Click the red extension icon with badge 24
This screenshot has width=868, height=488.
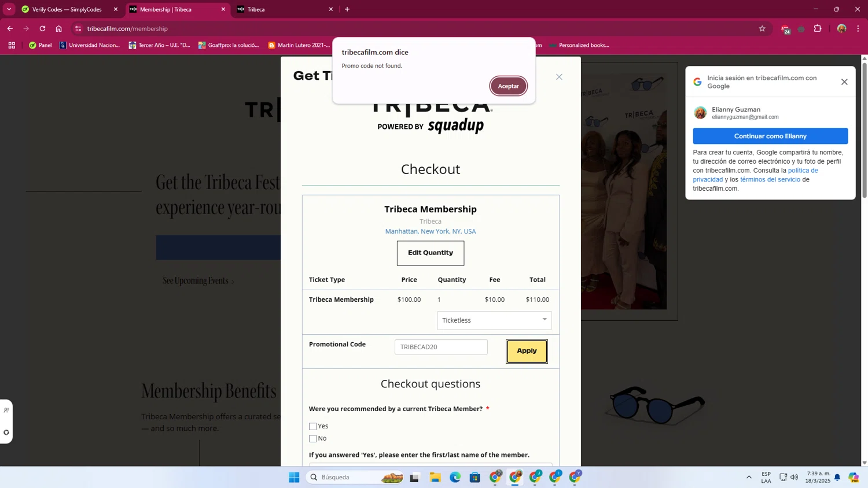pyautogui.click(x=785, y=29)
